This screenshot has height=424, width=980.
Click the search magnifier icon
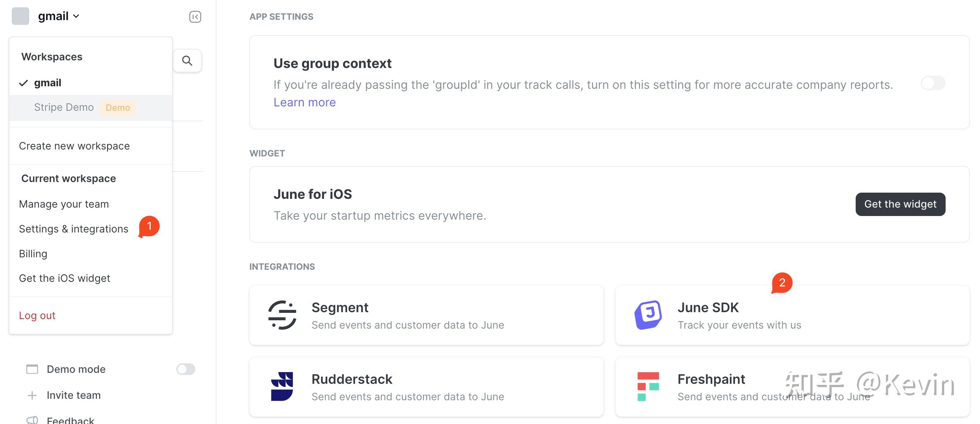point(187,61)
